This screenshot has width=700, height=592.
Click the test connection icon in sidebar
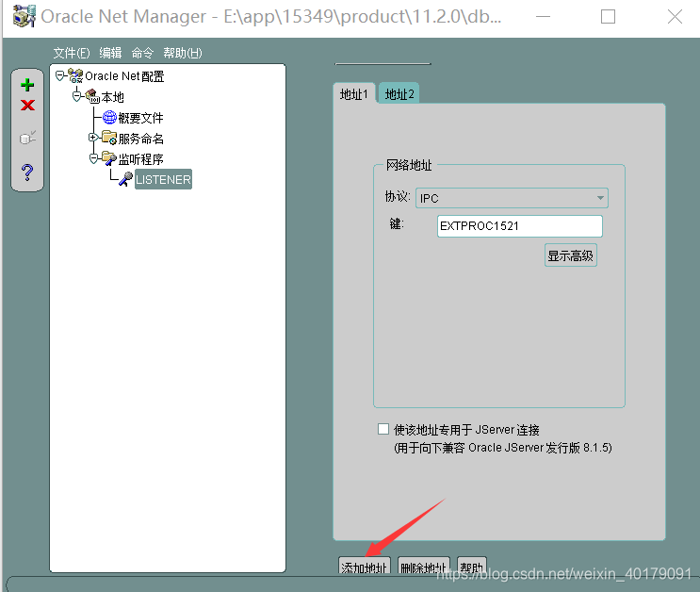click(x=27, y=138)
